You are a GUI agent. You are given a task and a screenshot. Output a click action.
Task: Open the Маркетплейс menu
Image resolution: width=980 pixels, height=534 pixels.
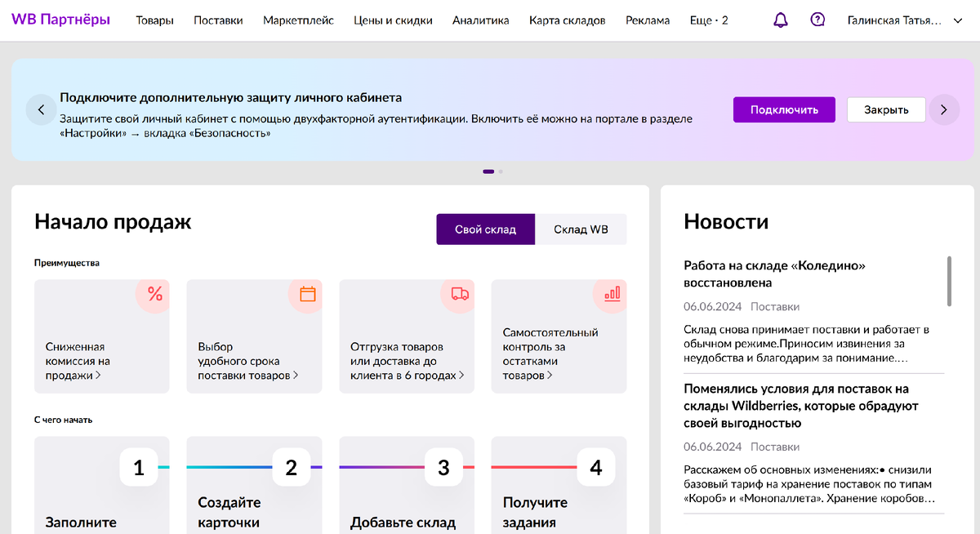tap(299, 20)
